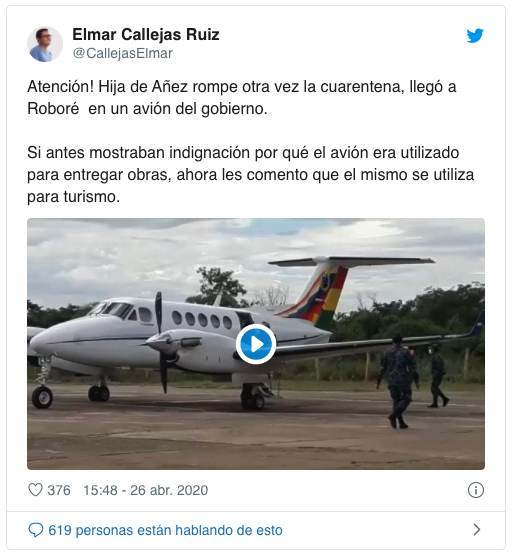Click the name Elmar Callejas Ruiz
Screen dimensions: 517x558
146,35
